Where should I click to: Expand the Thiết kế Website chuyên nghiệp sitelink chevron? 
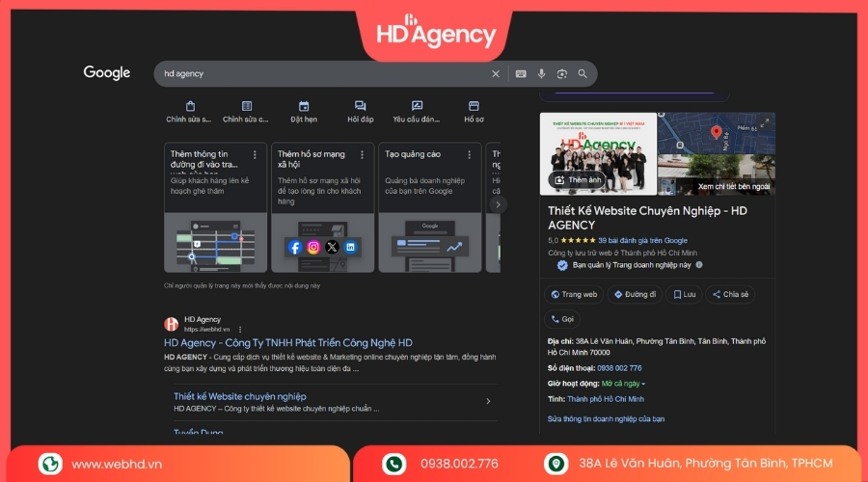pyautogui.click(x=488, y=401)
